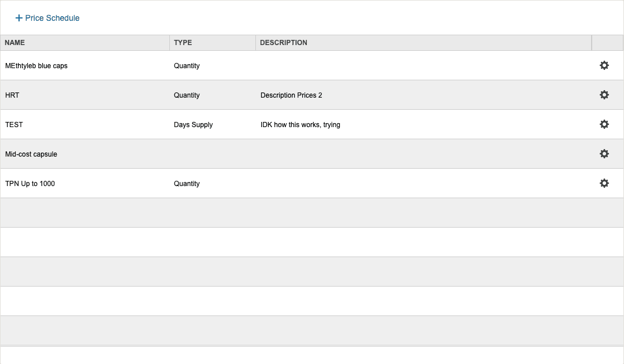Click the TPN Up to 1000 name
The width and height of the screenshot is (624, 364).
30,184
